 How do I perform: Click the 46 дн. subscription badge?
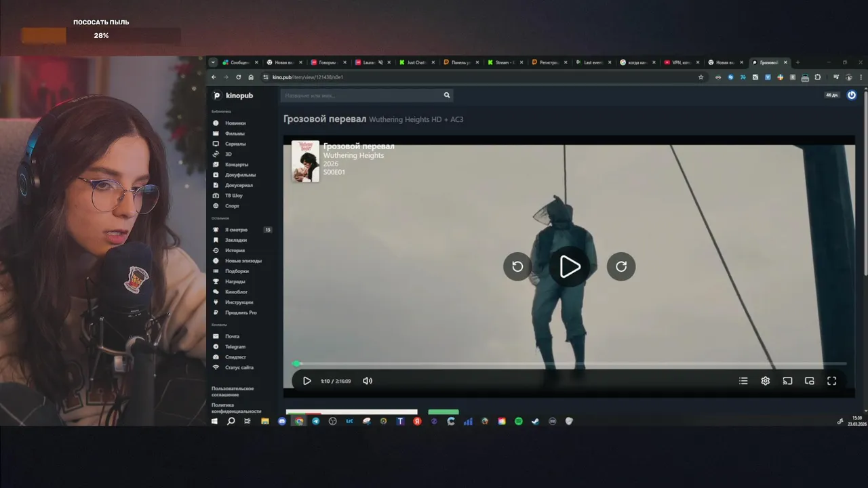pos(832,95)
